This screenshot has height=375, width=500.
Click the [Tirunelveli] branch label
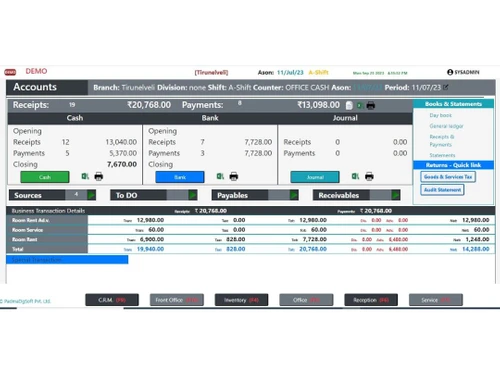pos(211,72)
